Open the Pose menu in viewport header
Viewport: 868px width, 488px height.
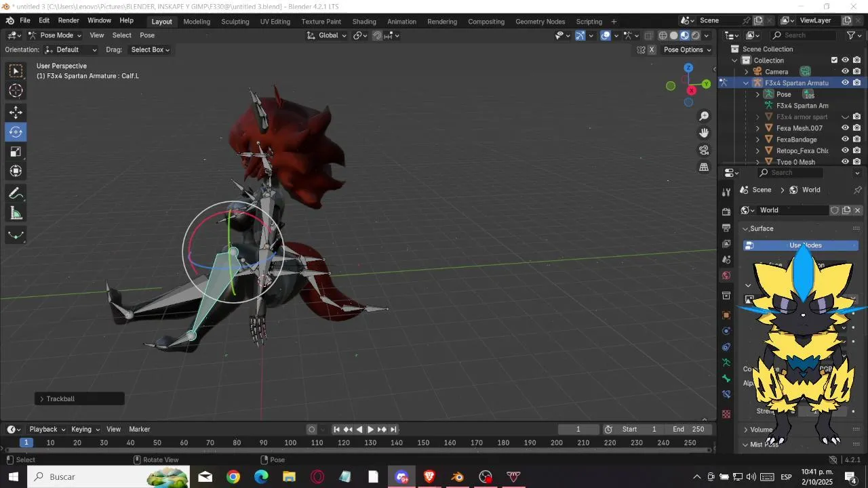click(147, 35)
